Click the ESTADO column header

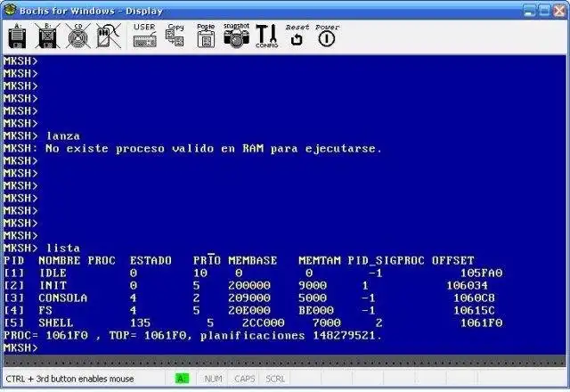pyautogui.click(x=151, y=261)
